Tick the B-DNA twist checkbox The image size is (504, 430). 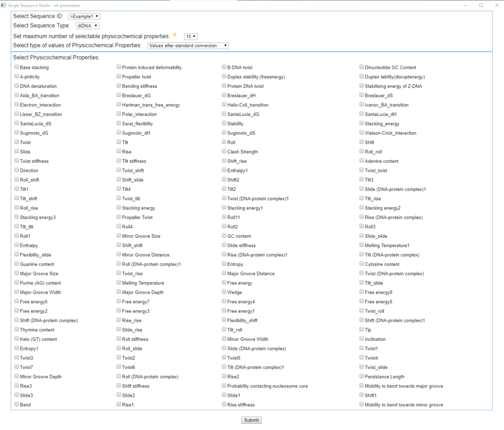[224, 67]
